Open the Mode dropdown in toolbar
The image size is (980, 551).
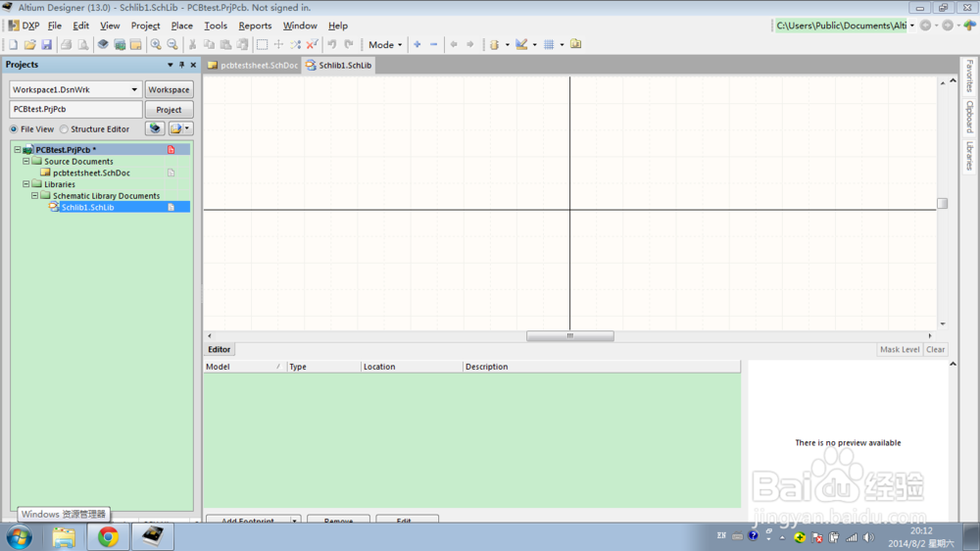(x=385, y=44)
